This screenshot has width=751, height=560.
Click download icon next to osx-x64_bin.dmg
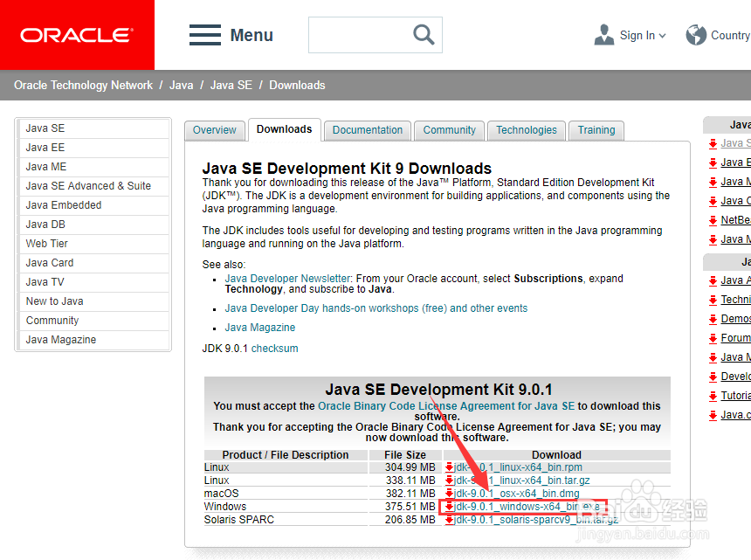tap(449, 493)
